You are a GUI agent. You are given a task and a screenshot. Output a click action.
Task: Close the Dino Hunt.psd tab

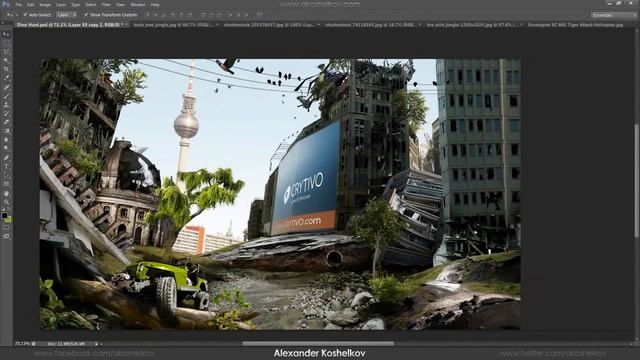coord(127,25)
